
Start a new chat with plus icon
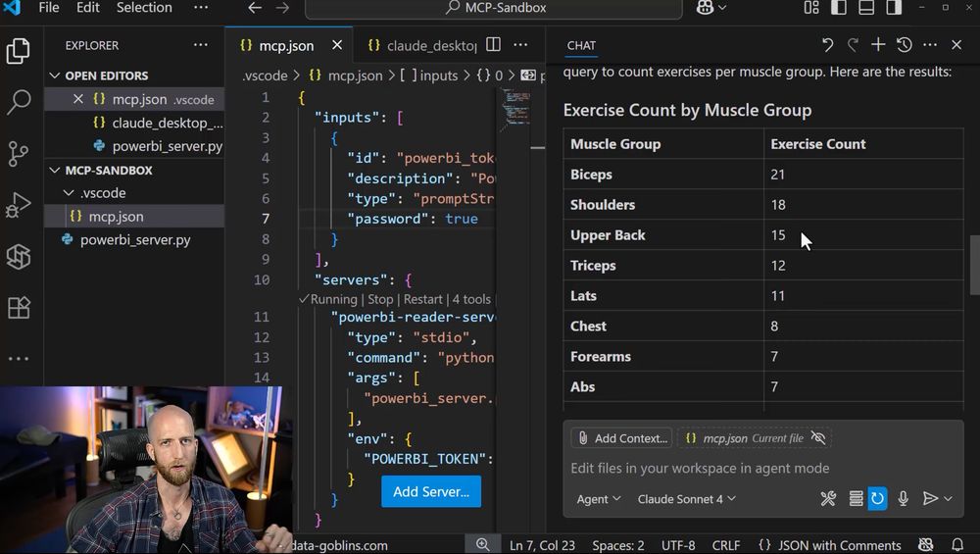click(878, 44)
